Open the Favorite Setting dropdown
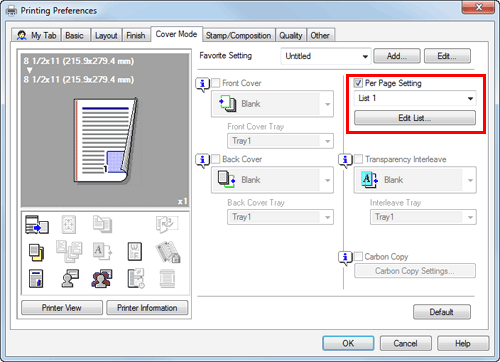500x362 pixels. 326,56
